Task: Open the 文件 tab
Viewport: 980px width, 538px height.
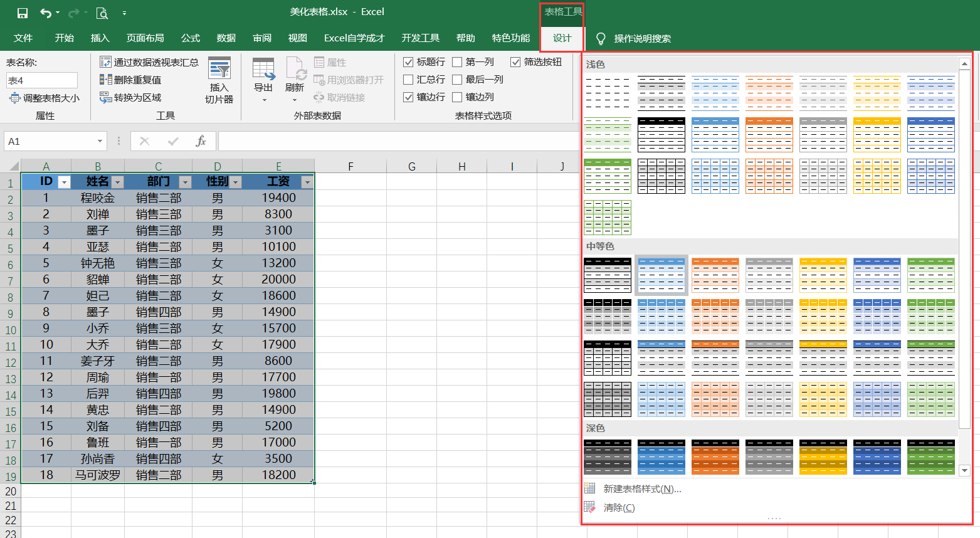Action: pyautogui.click(x=23, y=38)
